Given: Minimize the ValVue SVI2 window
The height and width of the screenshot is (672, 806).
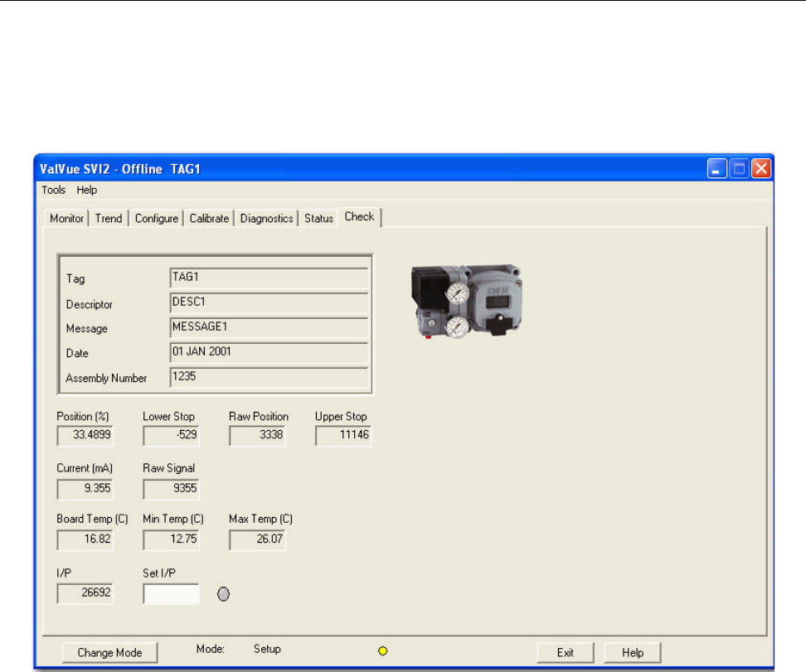Looking at the screenshot, I should pos(718,169).
